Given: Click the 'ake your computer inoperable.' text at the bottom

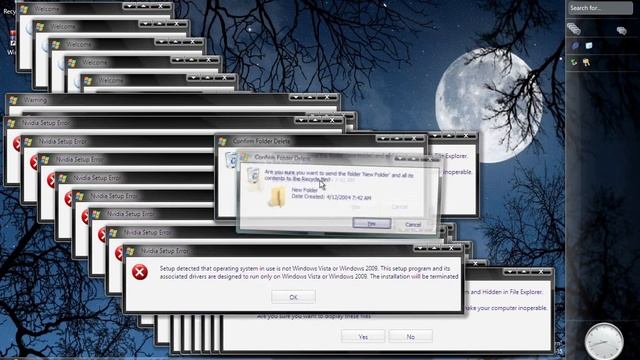Looking at the screenshot, I should pos(506,308).
